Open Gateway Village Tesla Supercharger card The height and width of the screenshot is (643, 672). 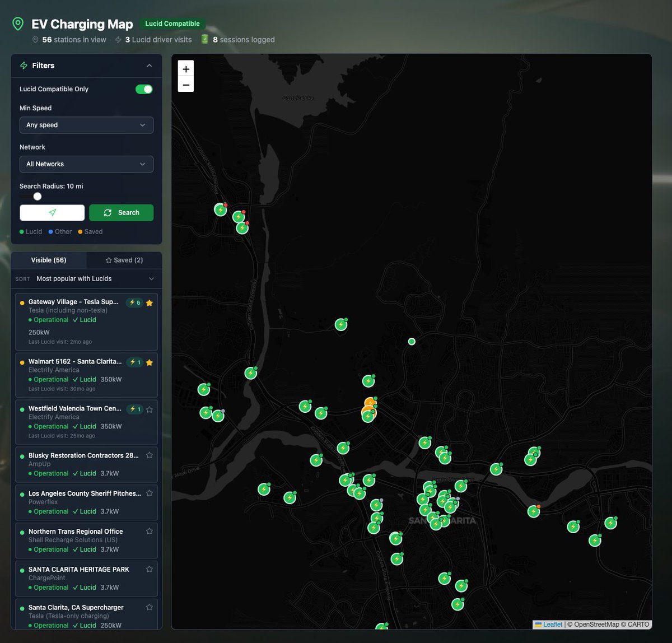point(86,321)
